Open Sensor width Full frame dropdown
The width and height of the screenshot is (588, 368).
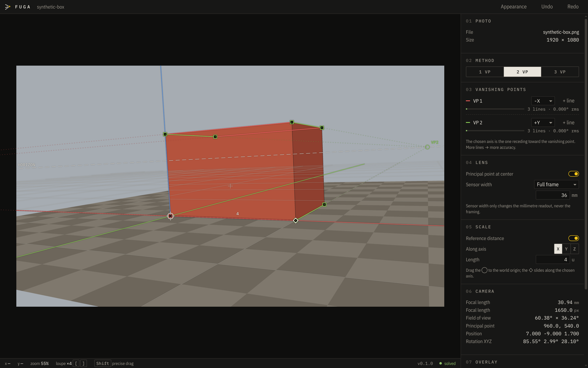tap(556, 184)
